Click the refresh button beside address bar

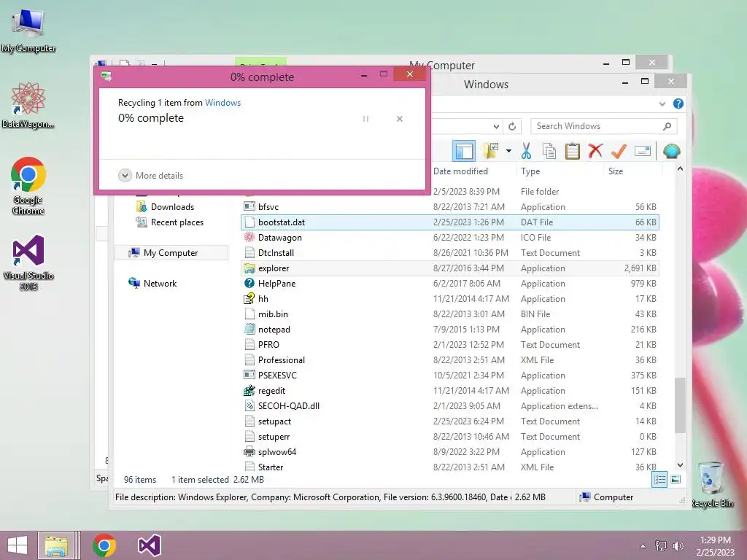[x=512, y=126]
